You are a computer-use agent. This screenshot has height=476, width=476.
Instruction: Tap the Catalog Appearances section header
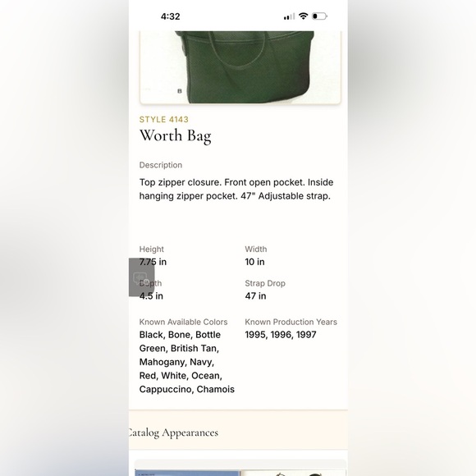pyautogui.click(x=173, y=433)
